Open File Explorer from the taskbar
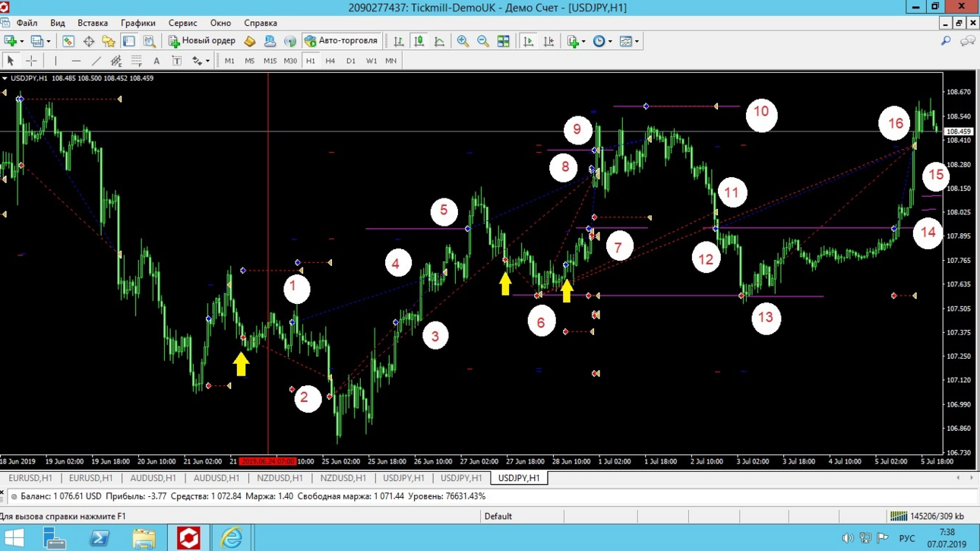The width and height of the screenshot is (980, 551). click(x=144, y=538)
